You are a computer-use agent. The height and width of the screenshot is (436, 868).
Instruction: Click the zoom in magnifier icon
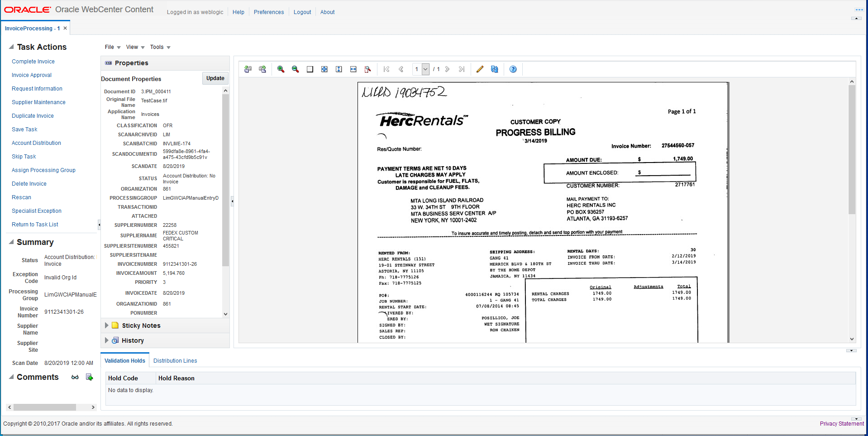(x=281, y=69)
